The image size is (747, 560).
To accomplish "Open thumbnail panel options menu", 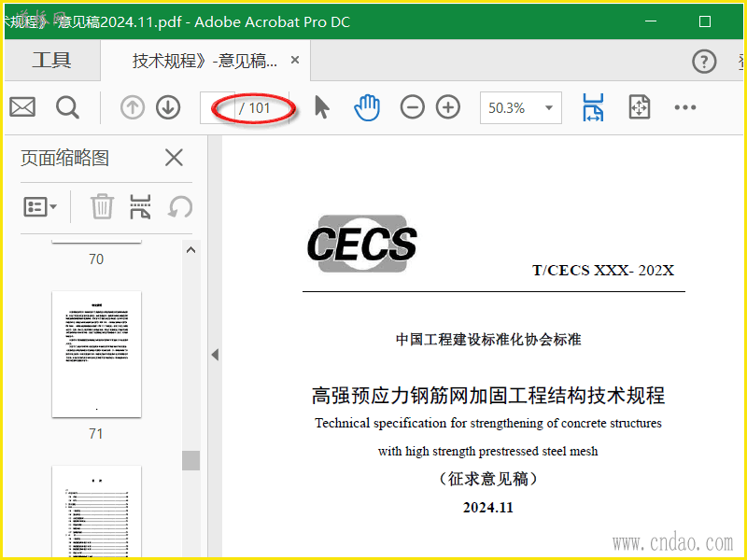I will point(40,206).
